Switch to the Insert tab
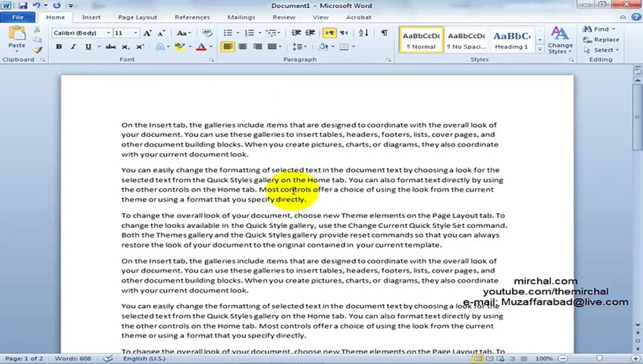This screenshot has height=364, width=643. tap(91, 17)
